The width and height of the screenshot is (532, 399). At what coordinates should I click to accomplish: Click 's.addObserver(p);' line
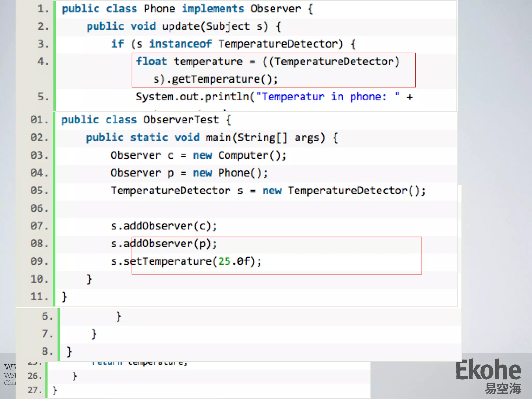pos(164,244)
